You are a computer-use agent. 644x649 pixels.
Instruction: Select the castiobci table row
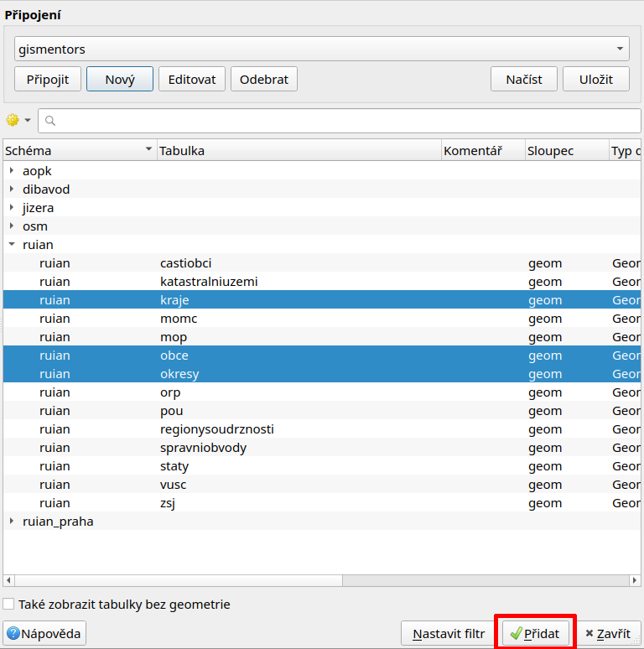coord(322,262)
